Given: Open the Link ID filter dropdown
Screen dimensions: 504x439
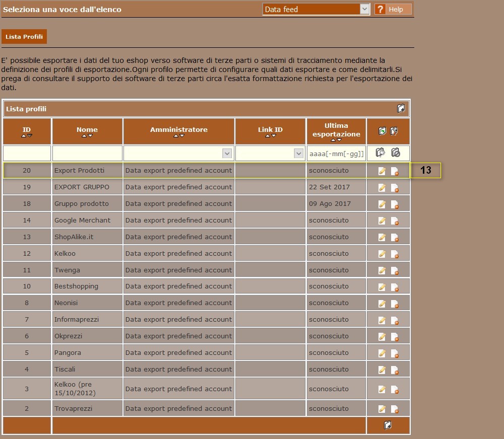Looking at the screenshot, I should [x=298, y=153].
